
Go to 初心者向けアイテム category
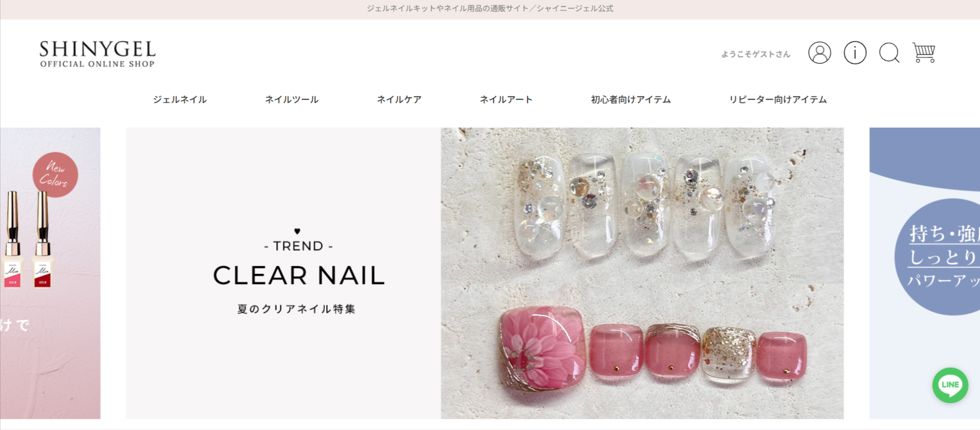click(631, 99)
